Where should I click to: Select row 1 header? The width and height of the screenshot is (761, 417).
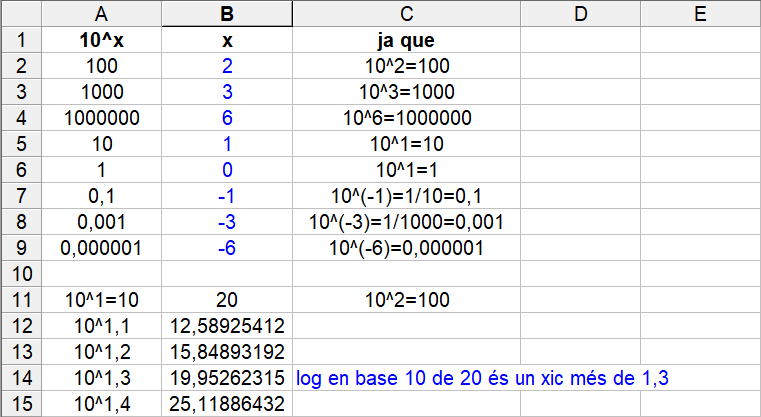point(21,41)
